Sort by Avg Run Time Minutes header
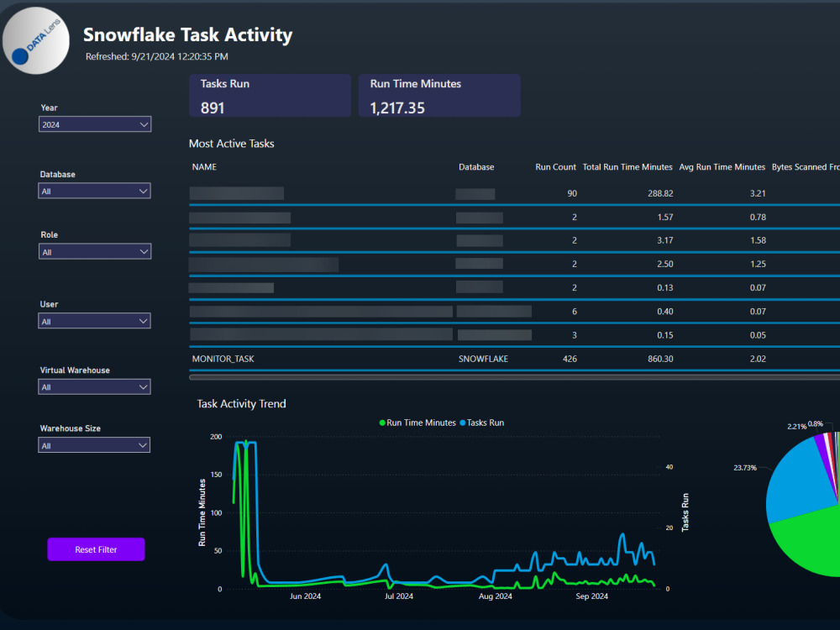The image size is (840, 630). pyautogui.click(x=722, y=167)
